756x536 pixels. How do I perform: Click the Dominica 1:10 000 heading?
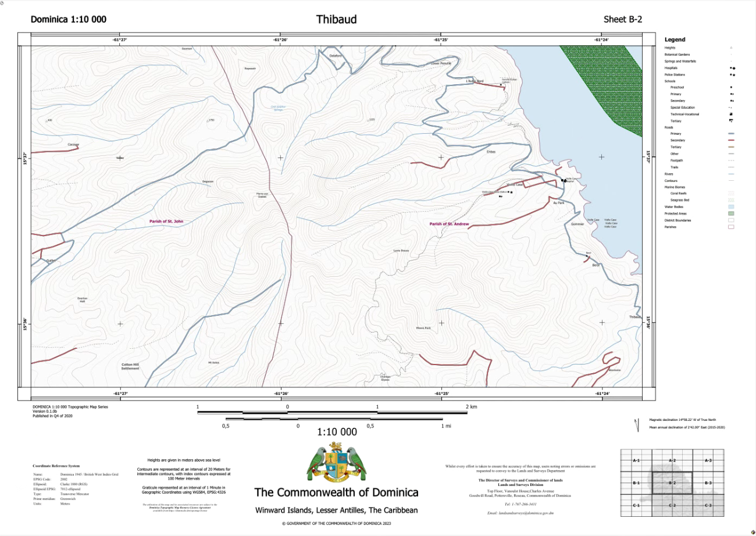coord(69,20)
